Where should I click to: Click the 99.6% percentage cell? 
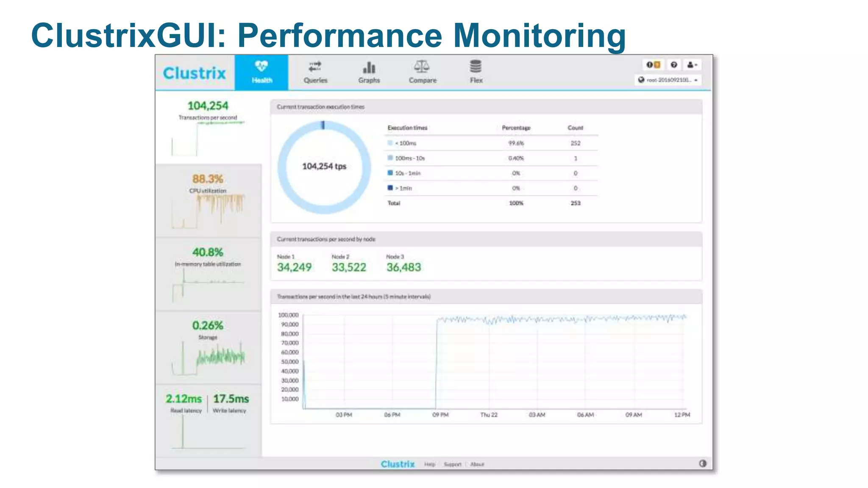click(516, 143)
